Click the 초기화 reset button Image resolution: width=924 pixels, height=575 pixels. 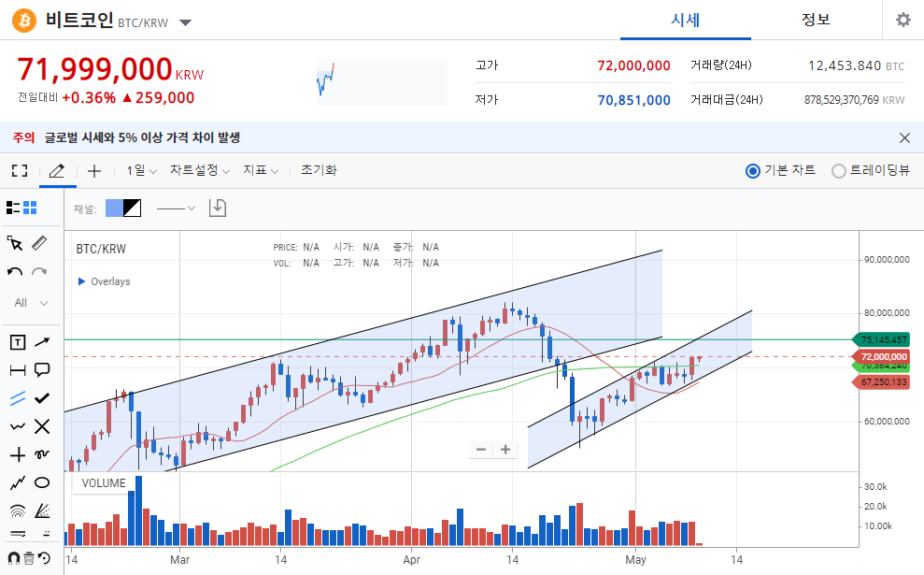319,170
